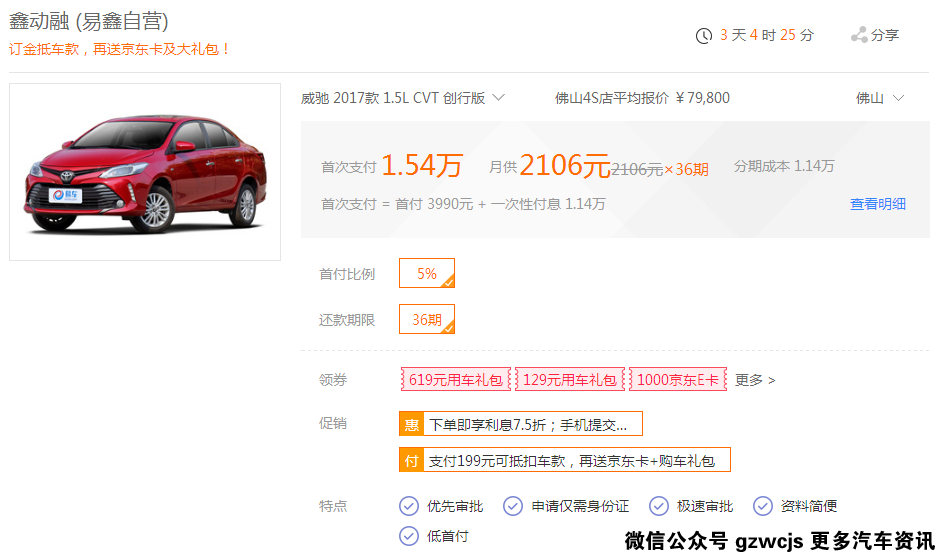Claim the 129元用车礼包 coupon
The height and width of the screenshot is (558, 939).
570,380
